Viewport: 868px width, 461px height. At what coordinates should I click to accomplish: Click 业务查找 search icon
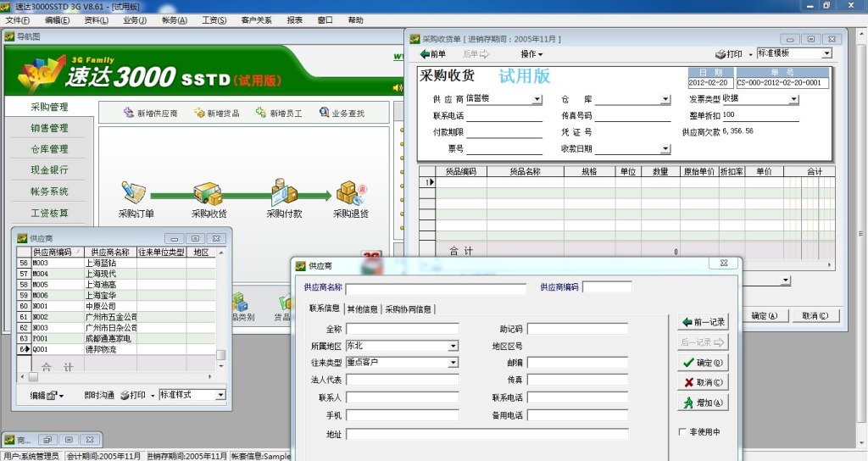point(325,113)
